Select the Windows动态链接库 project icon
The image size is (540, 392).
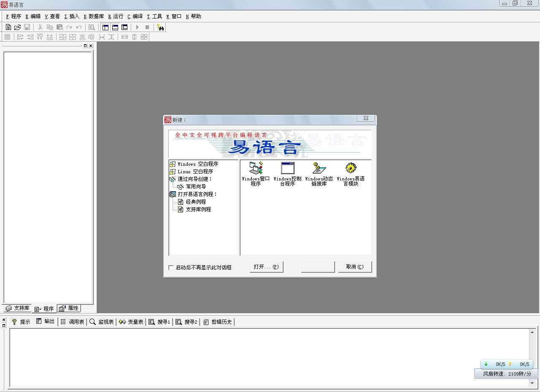point(319,174)
